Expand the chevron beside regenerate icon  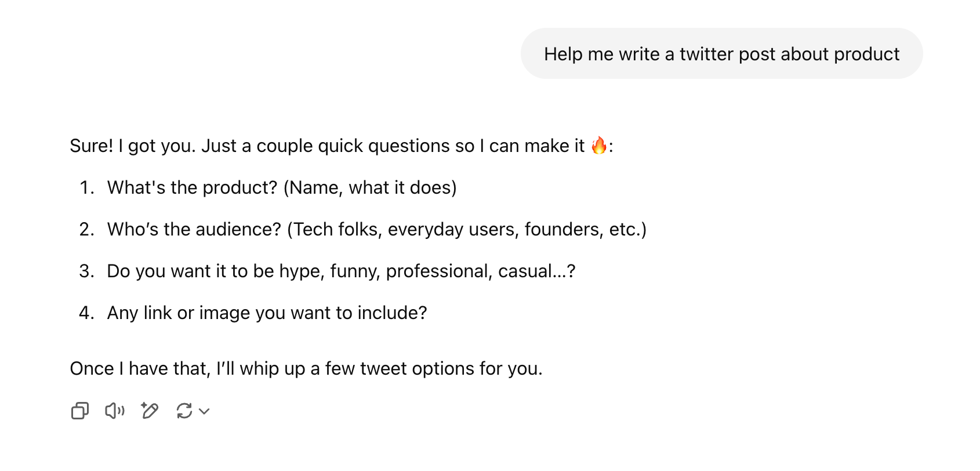click(x=204, y=411)
